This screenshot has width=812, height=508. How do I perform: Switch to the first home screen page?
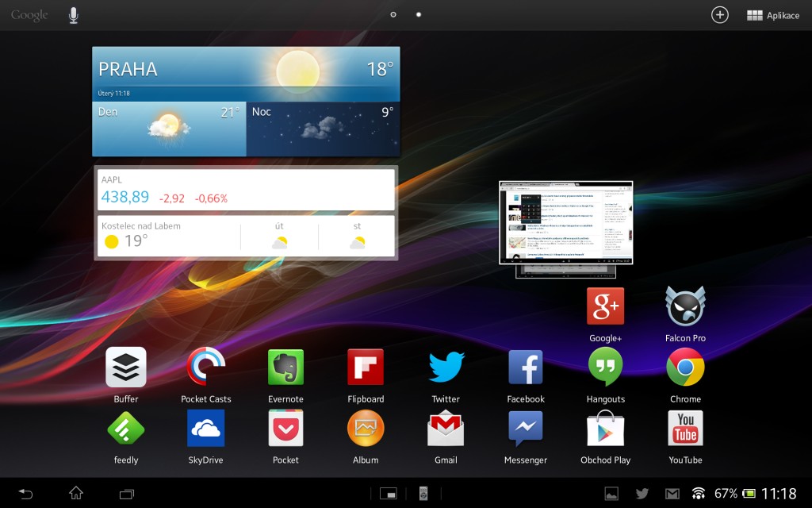pyautogui.click(x=393, y=14)
